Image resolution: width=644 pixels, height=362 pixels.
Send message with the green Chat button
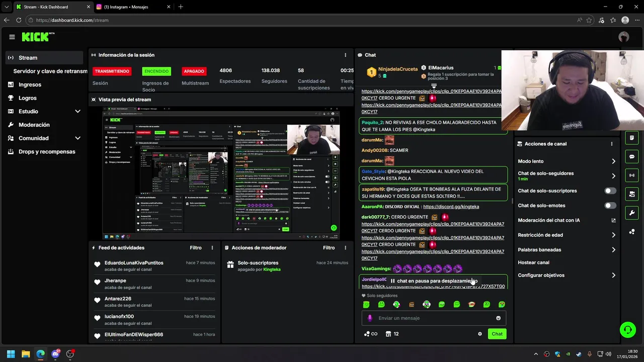pyautogui.click(x=497, y=334)
